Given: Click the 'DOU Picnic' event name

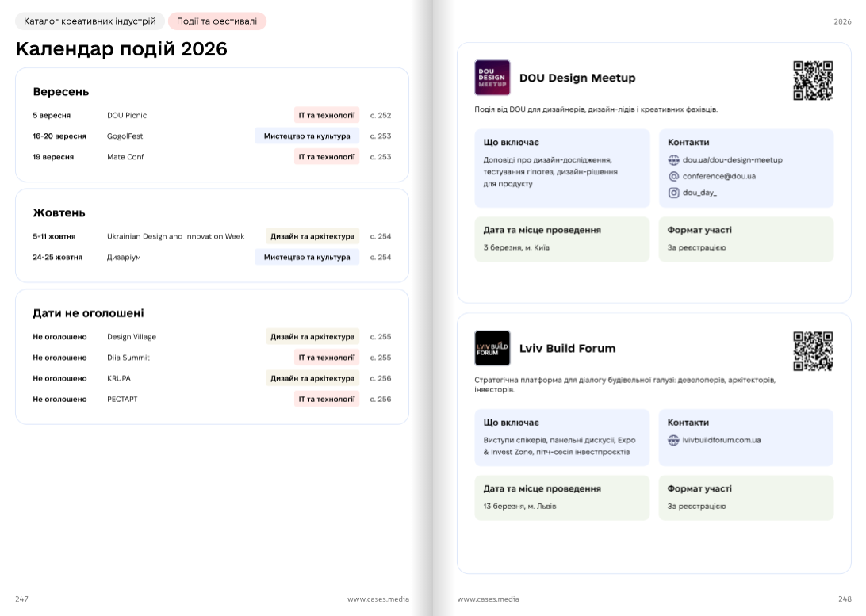Looking at the screenshot, I should (127, 116).
